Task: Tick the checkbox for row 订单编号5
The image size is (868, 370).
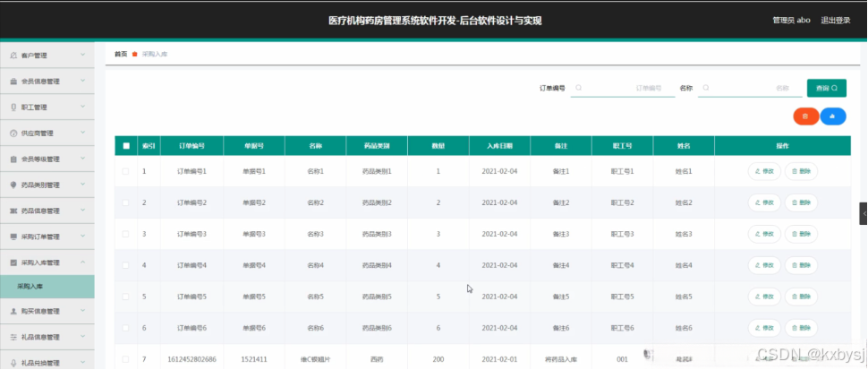Action: [x=125, y=297]
